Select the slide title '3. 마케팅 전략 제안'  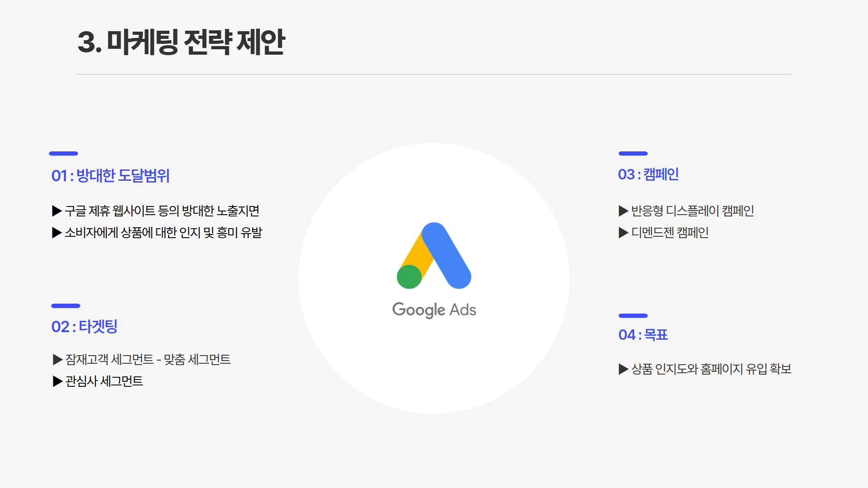tap(181, 42)
